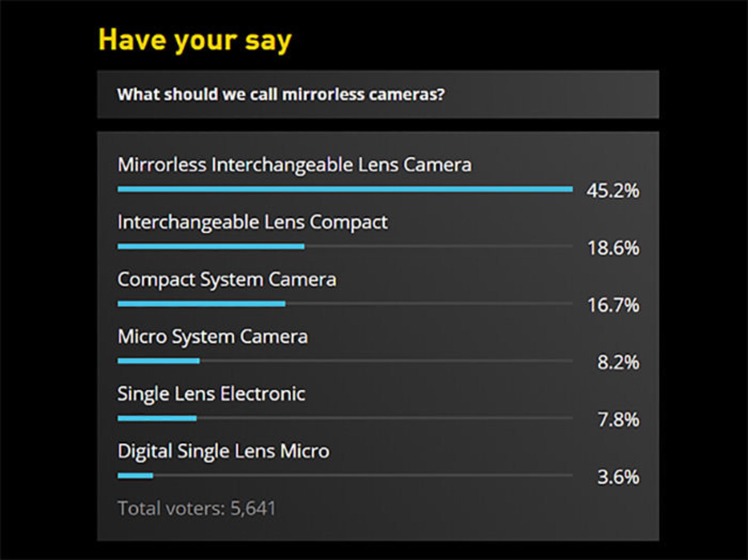Click the "Have your say" heading
748x560 pixels.
pyautogui.click(x=195, y=40)
